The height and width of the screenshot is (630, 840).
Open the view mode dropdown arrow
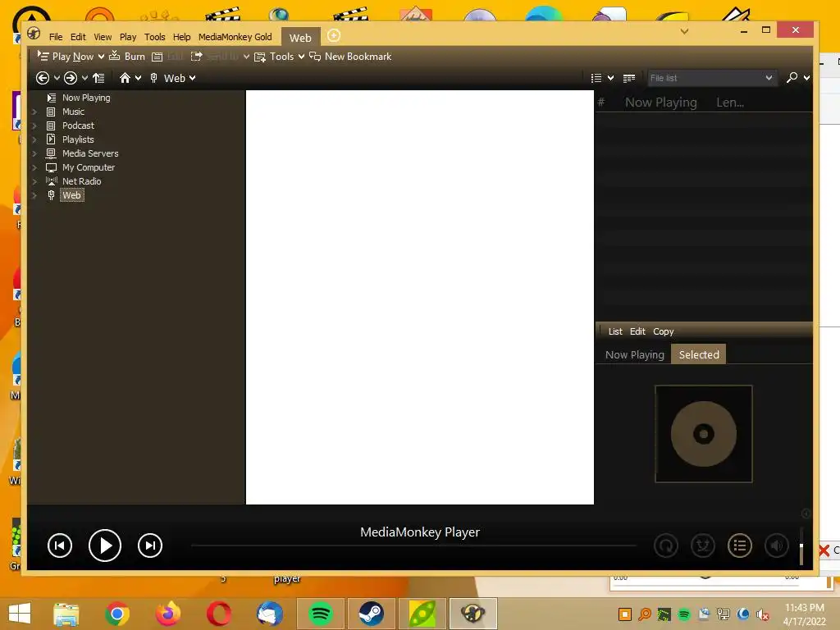tap(610, 78)
